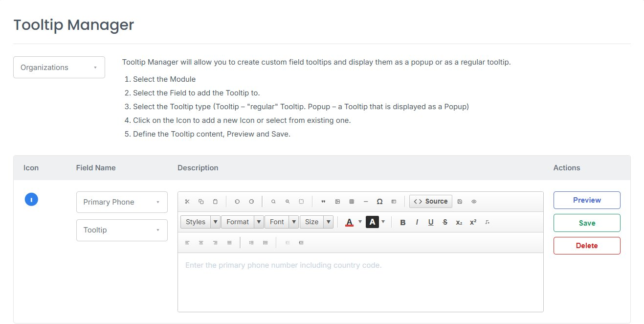Screen dimensions: 644x324
Task: Click the Cut scissors icon in editor toolbar
Action: click(187, 202)
